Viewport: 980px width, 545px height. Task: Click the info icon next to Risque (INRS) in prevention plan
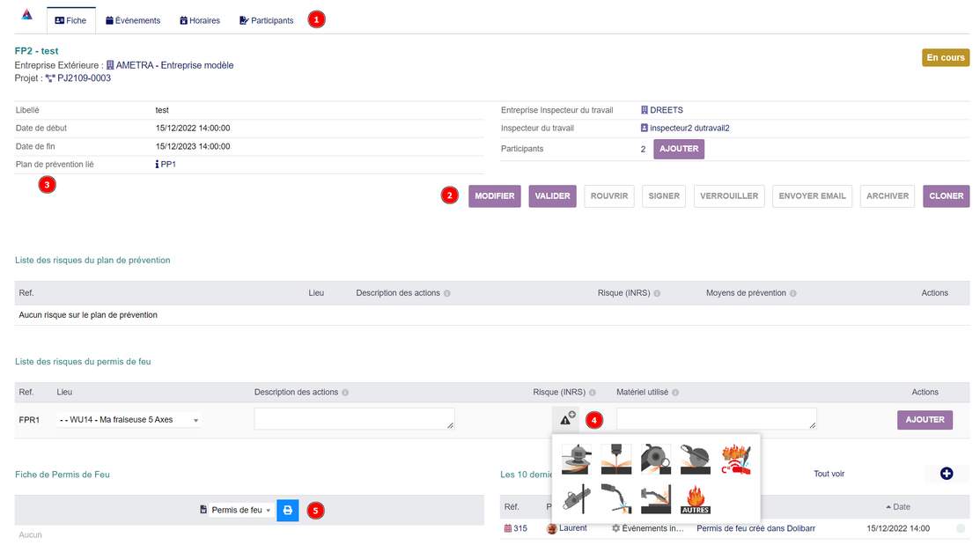coord(657,293)
